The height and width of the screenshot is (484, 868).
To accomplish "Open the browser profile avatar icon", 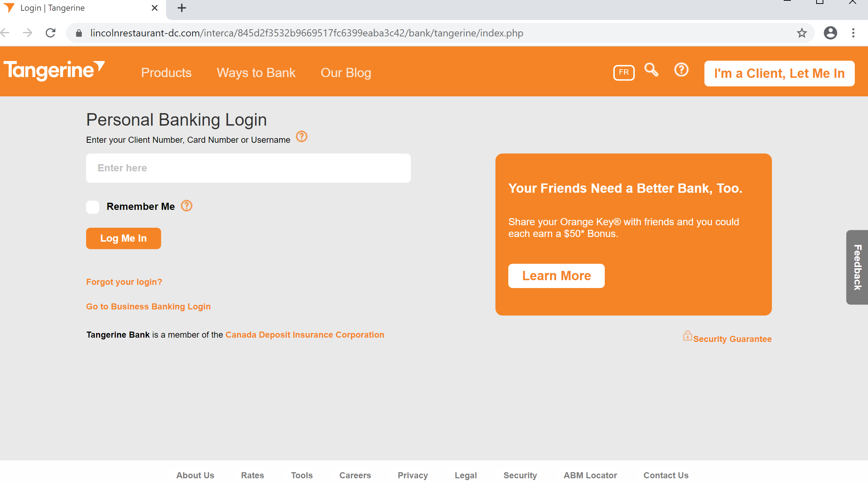I will click(x=830, y=33).
